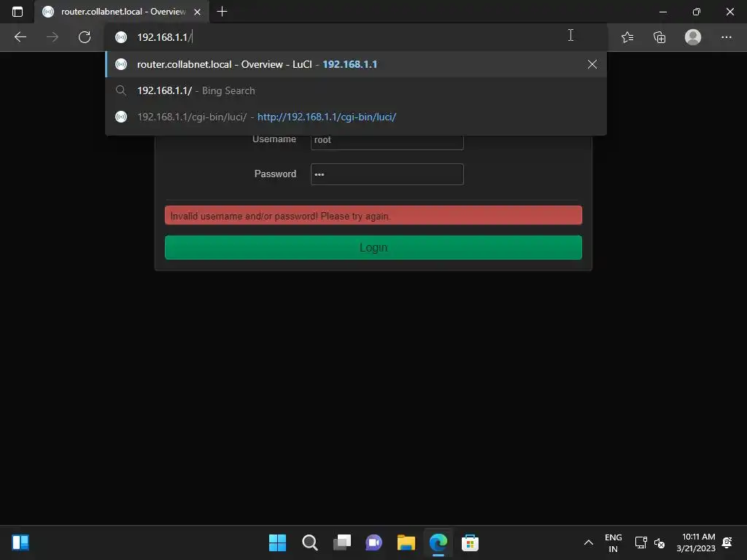Image resolution: width=747 pixels, height=560 pixels.
Task: Open the tab actions menu icon
Action: click(x=18, y=12)
